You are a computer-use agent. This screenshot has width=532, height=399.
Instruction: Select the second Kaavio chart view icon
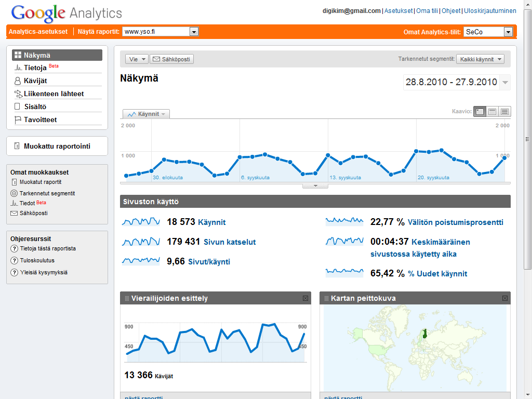(x=493, y=111)
